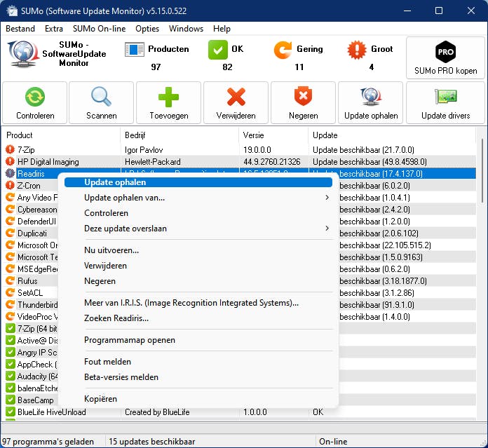
Task: Click the SUMo PRO kopen button
Action: click(445, 58)
